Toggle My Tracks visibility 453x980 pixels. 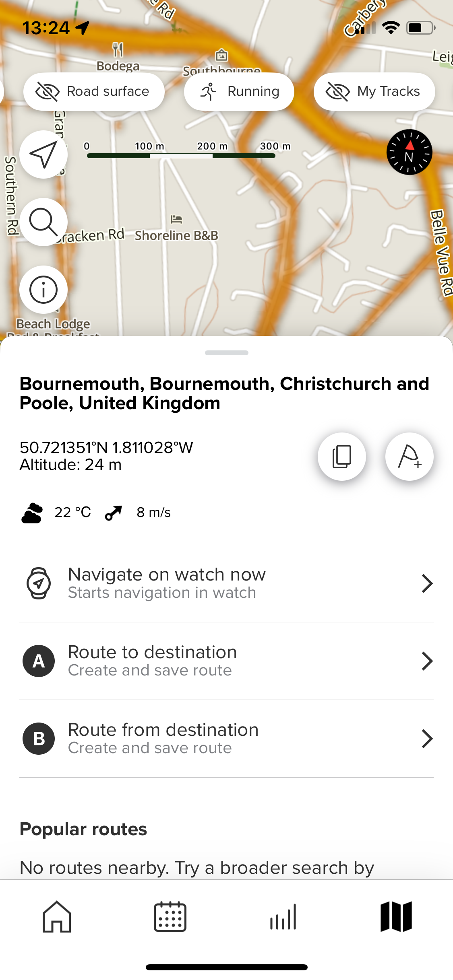click(x=374, y=92)
